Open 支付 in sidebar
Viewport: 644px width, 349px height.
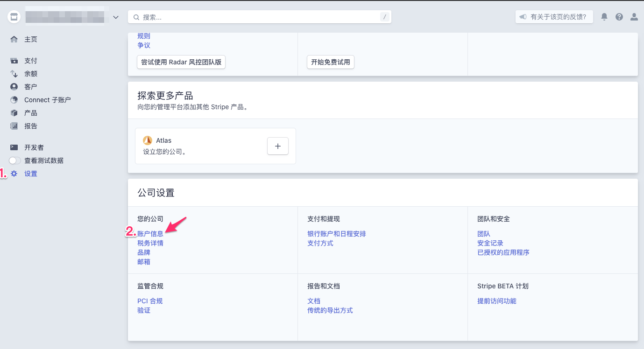click(31, 61)
